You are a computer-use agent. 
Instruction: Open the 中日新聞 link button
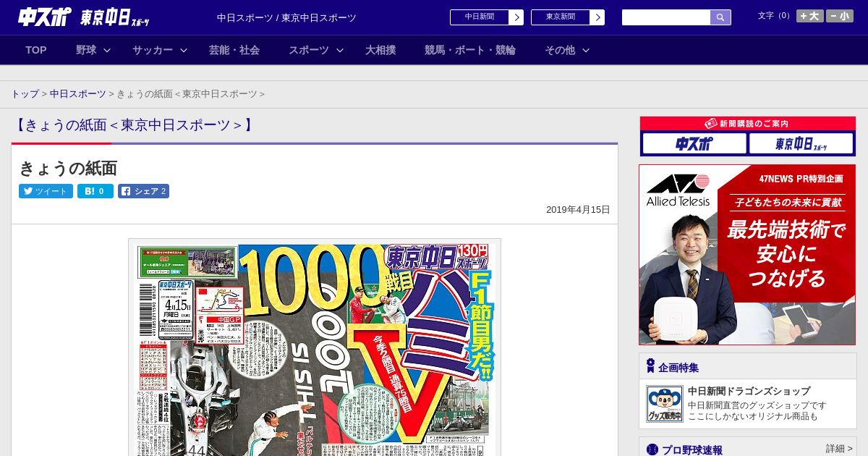[x=480, y=17]
